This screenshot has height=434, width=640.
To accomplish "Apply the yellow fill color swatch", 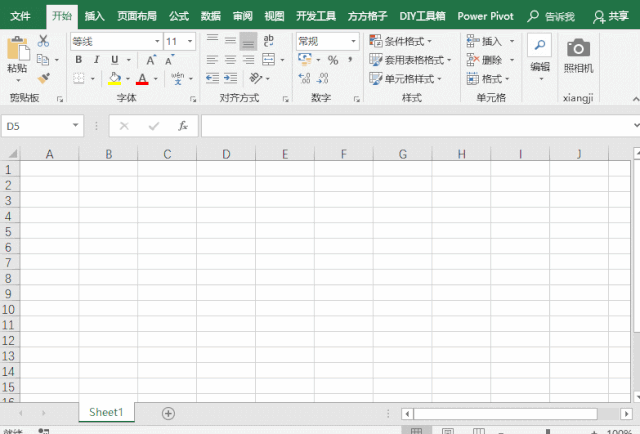I will (113, 78).
